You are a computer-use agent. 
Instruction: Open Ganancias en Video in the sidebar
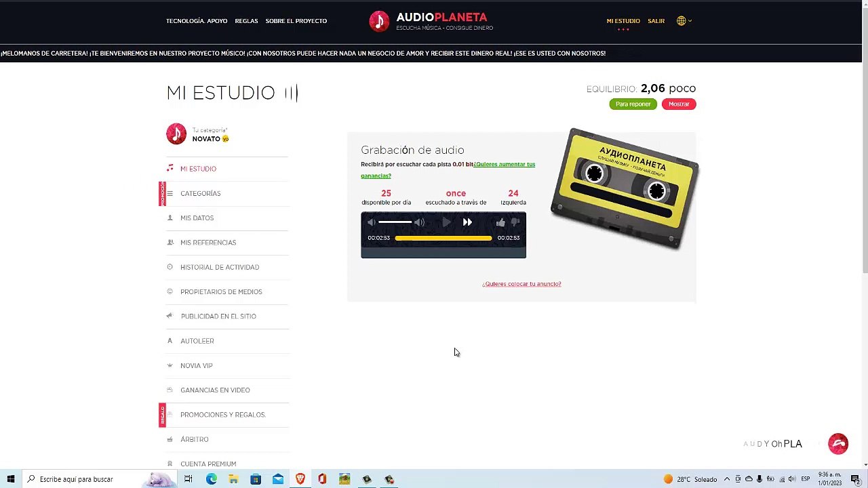215,390
